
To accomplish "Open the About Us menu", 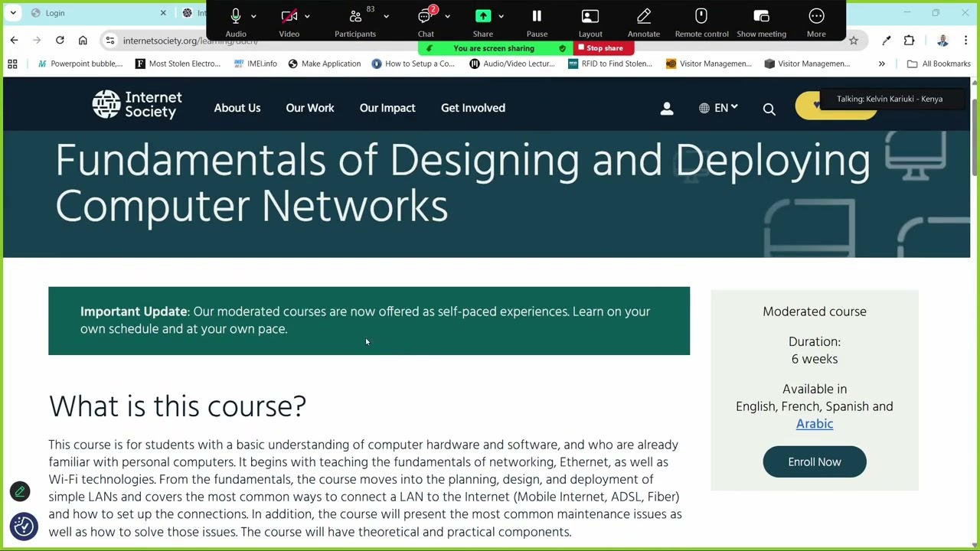I will click(237, 108).
